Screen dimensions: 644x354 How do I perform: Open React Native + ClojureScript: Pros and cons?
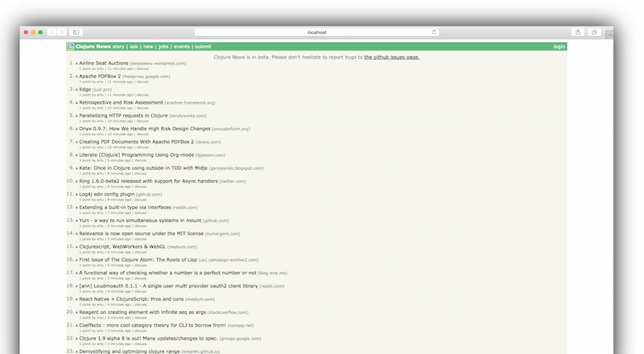click(x=131, y=299)
